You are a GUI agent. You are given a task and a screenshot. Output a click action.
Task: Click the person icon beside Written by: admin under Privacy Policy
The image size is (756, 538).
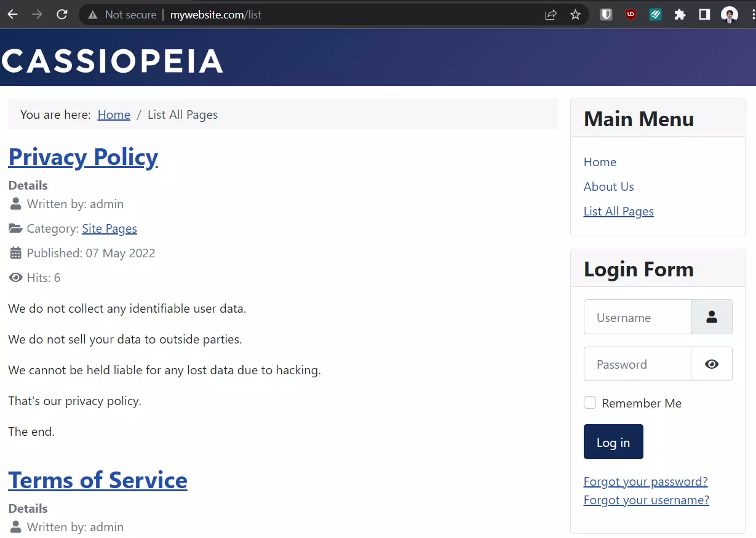[15, 203]
